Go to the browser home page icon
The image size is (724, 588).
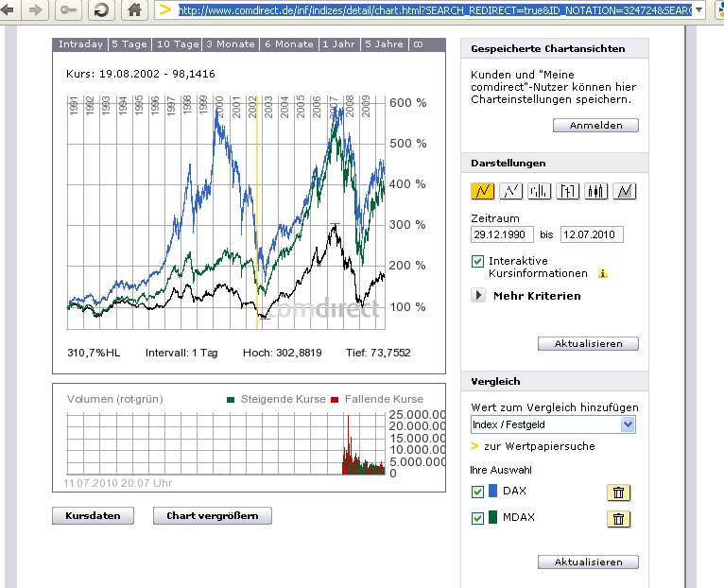[x=134, y=9]
